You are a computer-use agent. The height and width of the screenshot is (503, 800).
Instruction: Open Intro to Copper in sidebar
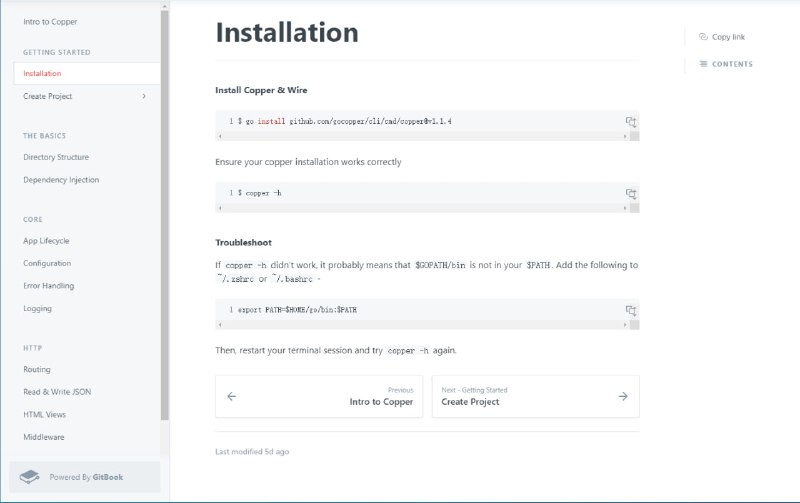(x=50, y=22)
